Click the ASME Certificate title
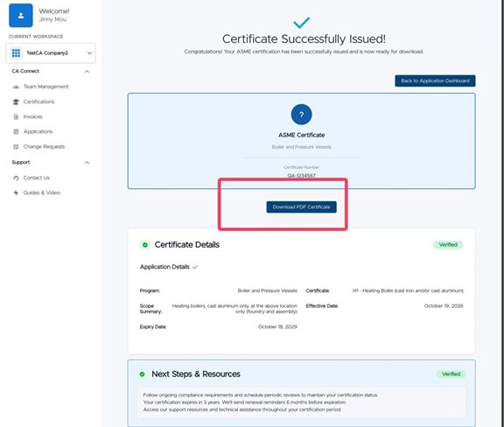The height and width of the screenshot is (427, 504). [302, 135]
